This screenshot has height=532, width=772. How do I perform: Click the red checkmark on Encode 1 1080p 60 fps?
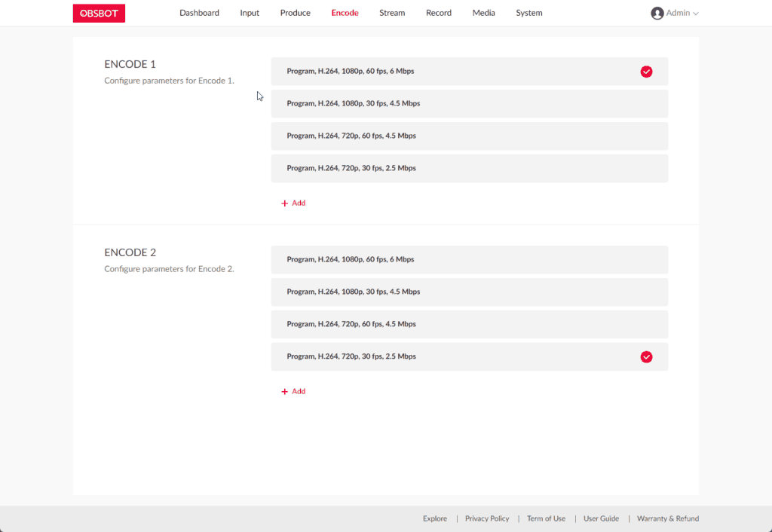coord(646,72)
